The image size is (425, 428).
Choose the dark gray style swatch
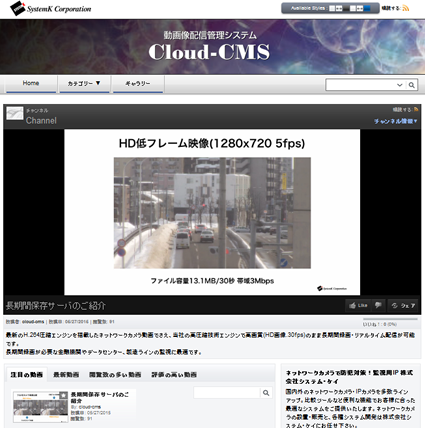346,8
